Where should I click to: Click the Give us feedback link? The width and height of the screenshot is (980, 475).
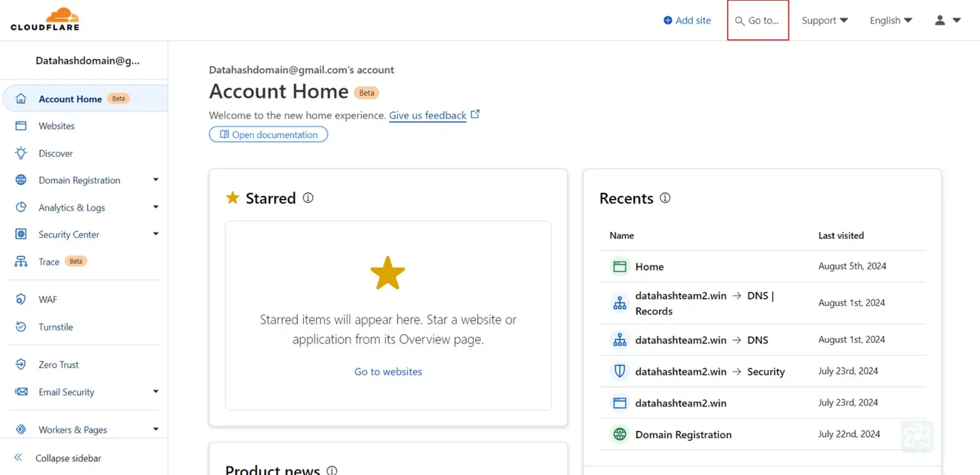(x=428, y=115)
